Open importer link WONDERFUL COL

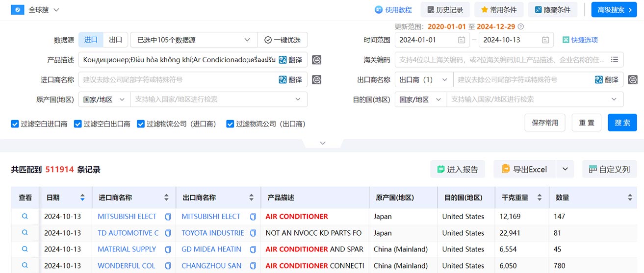pyautogui.click(x=126, y=266)
